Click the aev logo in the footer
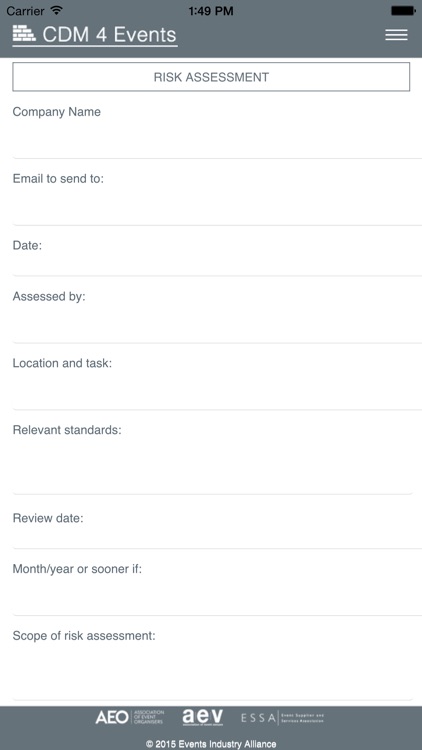Image resolution: width=422 pixels, height=750 pixels. [x=202, y=717]
